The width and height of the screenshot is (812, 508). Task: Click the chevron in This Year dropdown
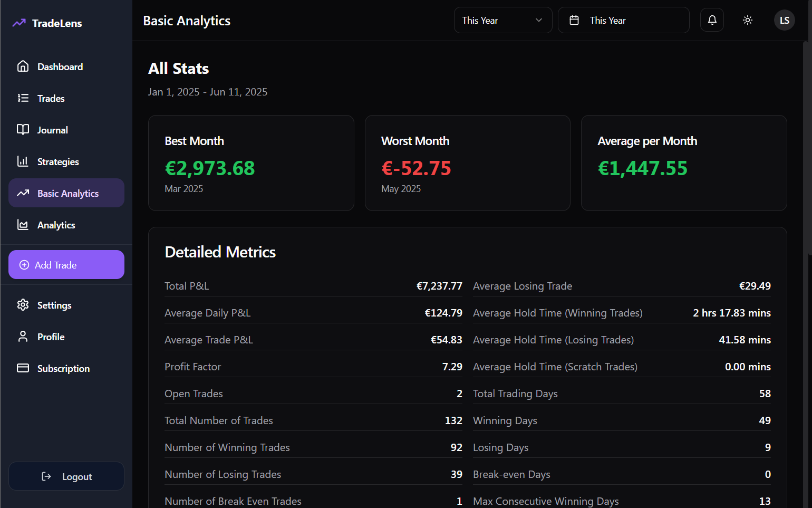(x=539, y=20)
